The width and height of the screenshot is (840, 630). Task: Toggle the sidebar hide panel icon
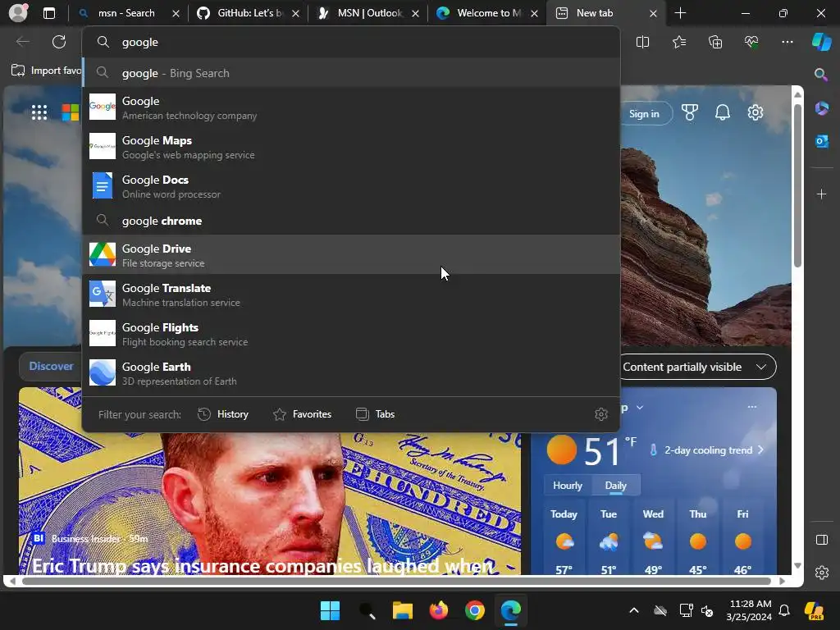(x=821, y=540)
